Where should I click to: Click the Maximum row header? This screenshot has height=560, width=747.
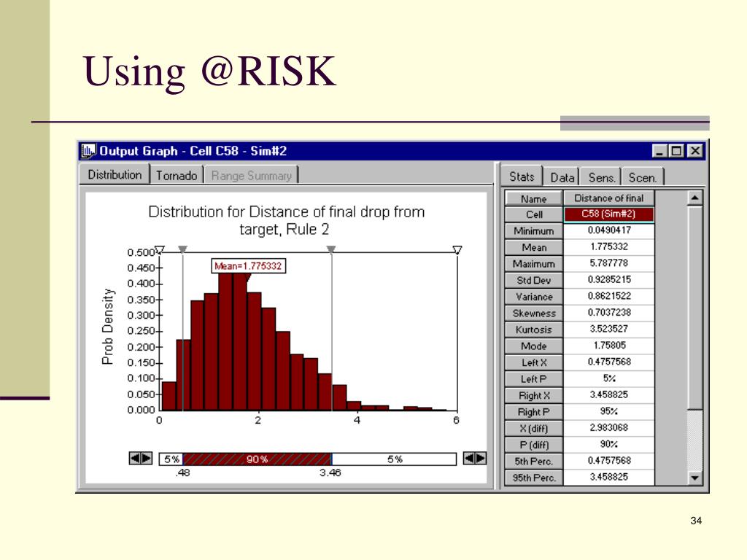[x=533, y=264]
